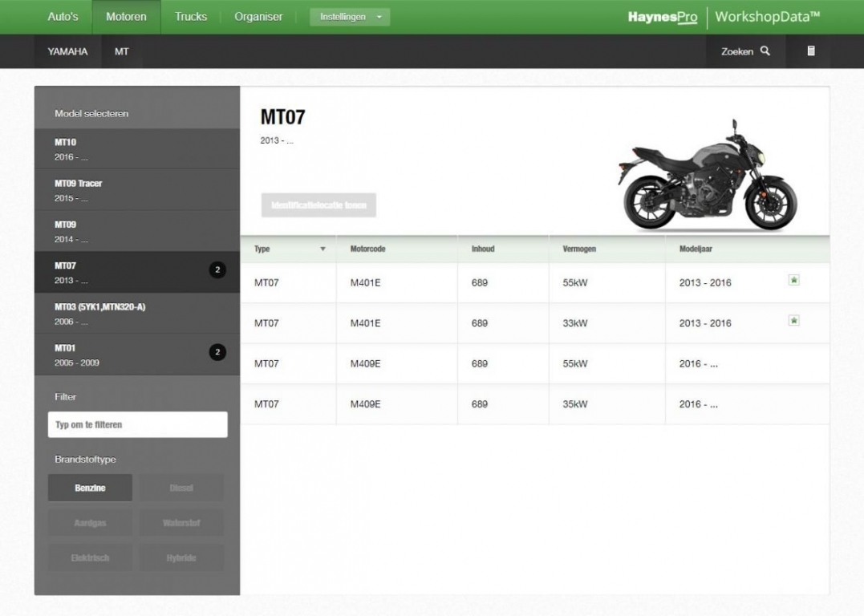Click the search magnifier icon beside Zoeken
This screenshot has width=864, height=616.
point(765,51)
